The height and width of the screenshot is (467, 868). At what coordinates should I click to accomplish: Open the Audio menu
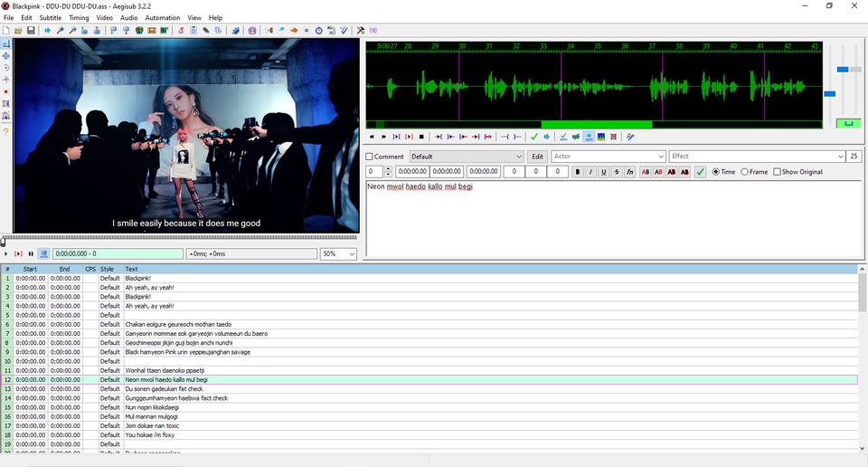[129, 18]
